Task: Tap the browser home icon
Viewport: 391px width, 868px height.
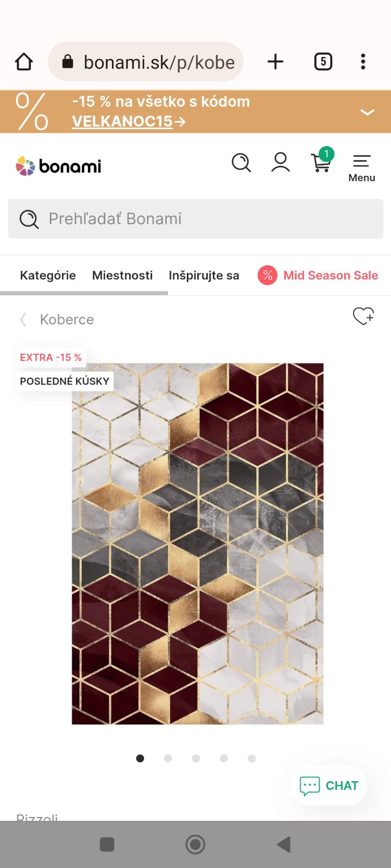Action: [24, 62]
